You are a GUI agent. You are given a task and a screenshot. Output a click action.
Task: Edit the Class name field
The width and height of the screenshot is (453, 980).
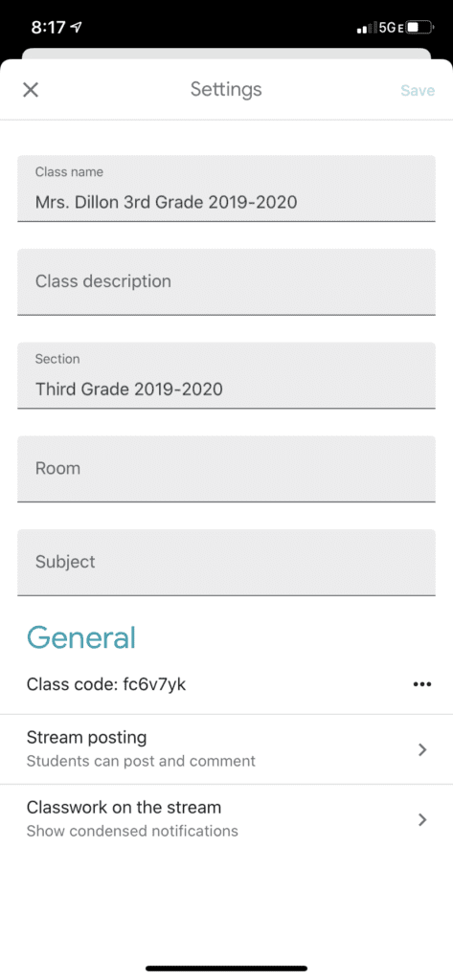tap(226, 189)
